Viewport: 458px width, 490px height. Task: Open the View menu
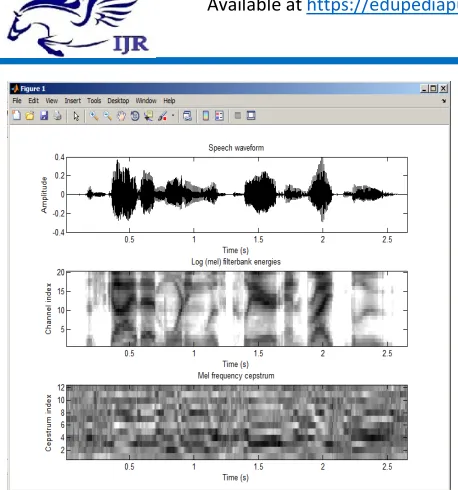pyautogui.click(x=51, y=101)
